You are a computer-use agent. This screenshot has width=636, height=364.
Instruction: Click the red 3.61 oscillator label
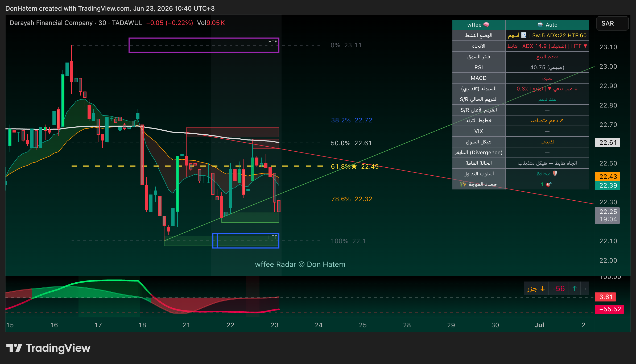tap(606, 297)
